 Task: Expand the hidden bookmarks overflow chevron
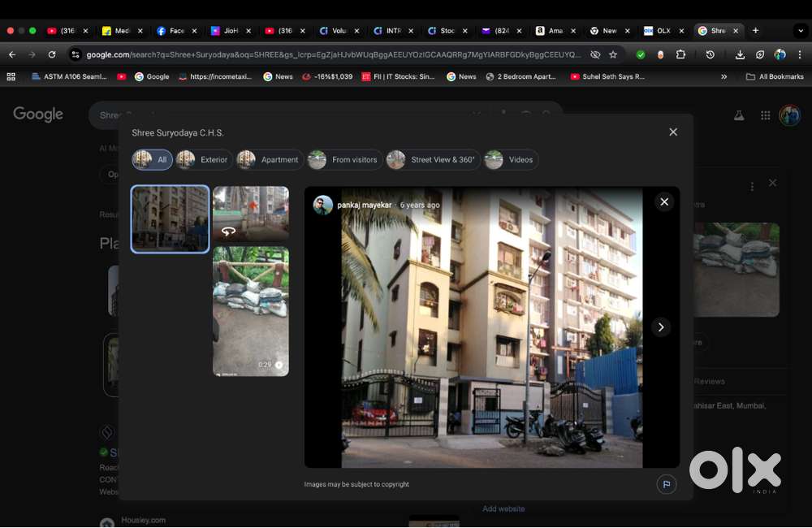coord(723,76)
